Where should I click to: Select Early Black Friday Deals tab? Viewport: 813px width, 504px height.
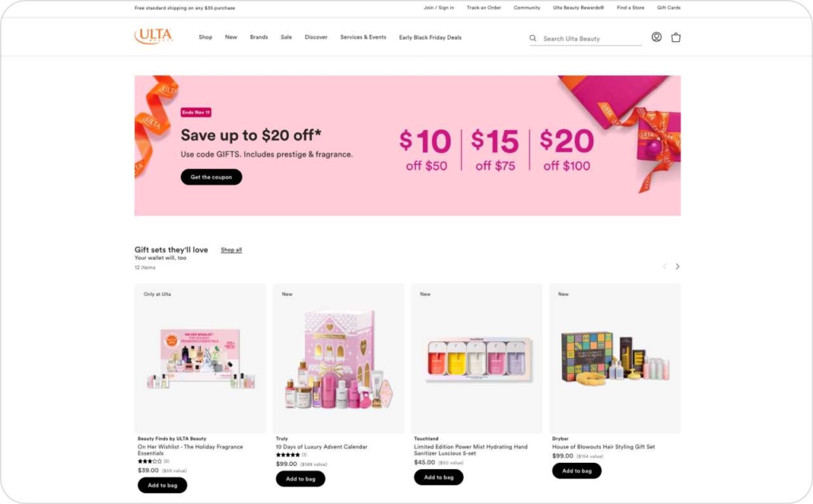click(x=430, y=37)
